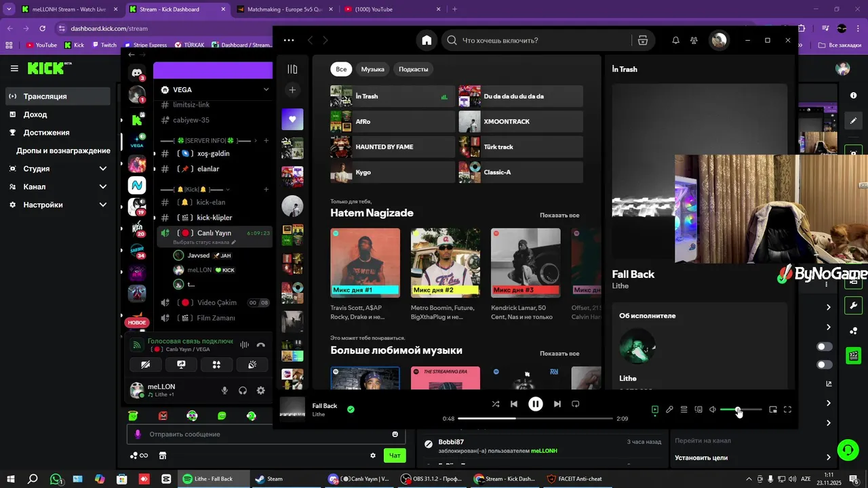Open Spotify notifications bell
868x488 pixels.
(x=675, y=40)
